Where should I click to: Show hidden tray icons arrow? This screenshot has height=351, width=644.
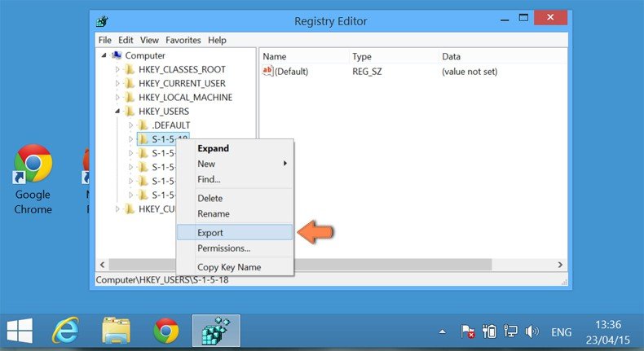pos(443,331)
